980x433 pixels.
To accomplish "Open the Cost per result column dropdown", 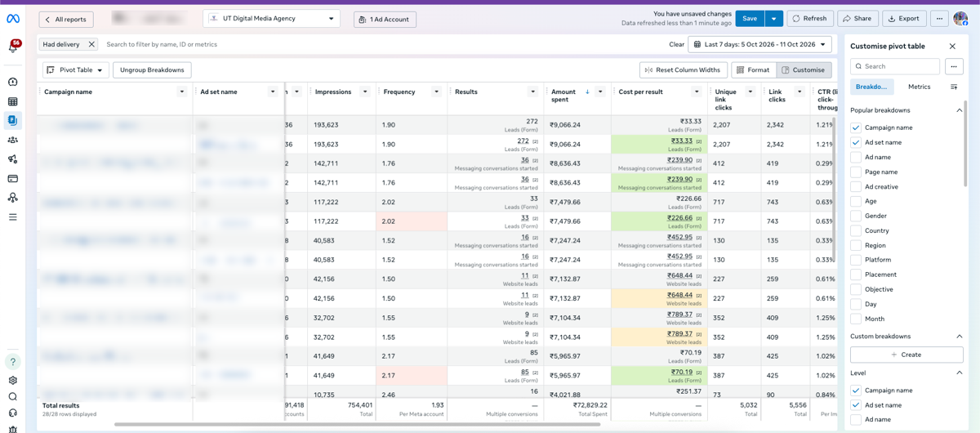I will click(697, 92).
